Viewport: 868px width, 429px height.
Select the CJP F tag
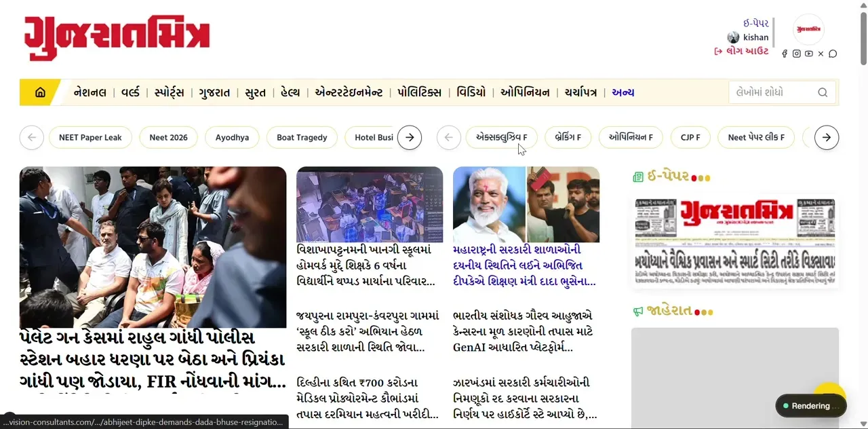click(x=690, y=137)
